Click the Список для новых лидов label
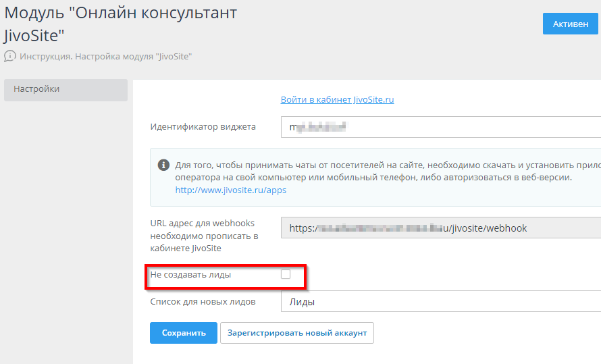Viewport: 601px width, 364px height. point(203,302)
